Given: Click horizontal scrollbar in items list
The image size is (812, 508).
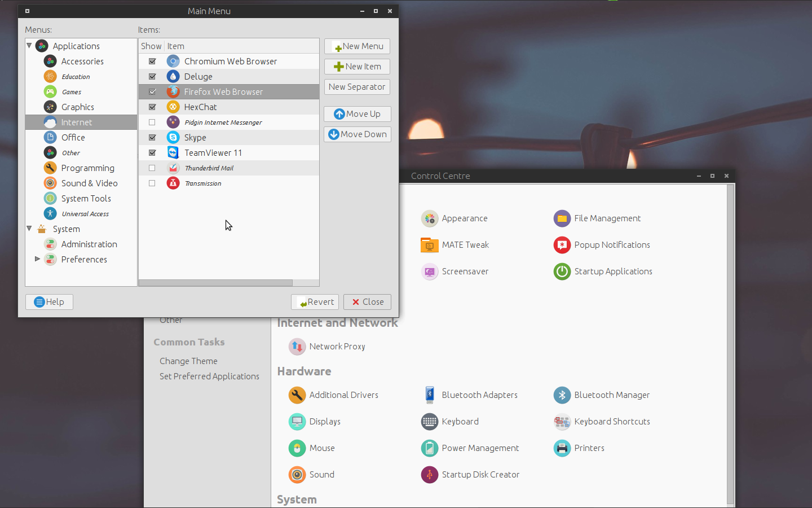Looking at the screenshot, I should pos(215,283).
